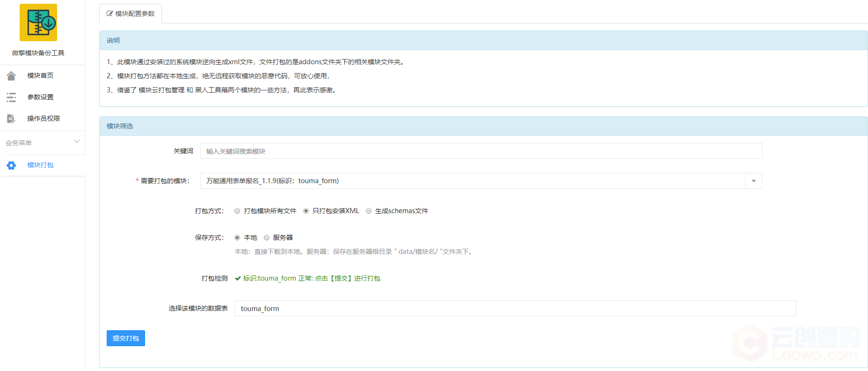Click the edit icon on 模块配置参数 tab
The height and width of the screenshot is (371, 868).
(110, 14)
